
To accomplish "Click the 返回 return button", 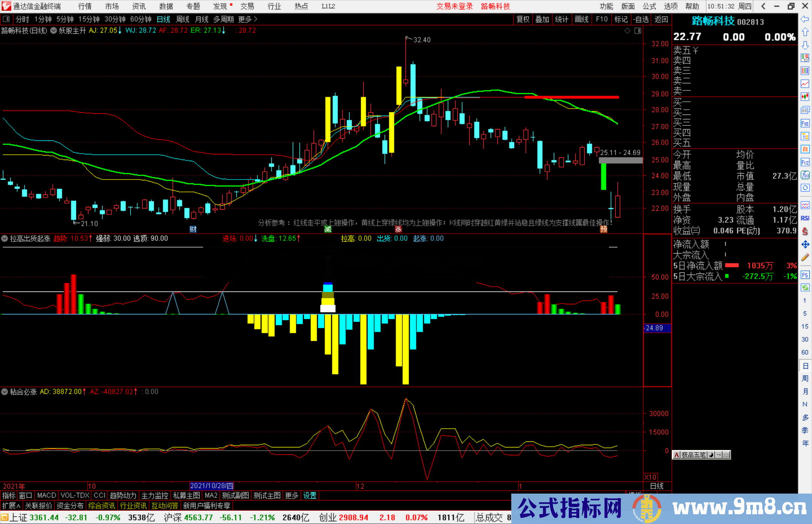I will click(x=661, y=19).
